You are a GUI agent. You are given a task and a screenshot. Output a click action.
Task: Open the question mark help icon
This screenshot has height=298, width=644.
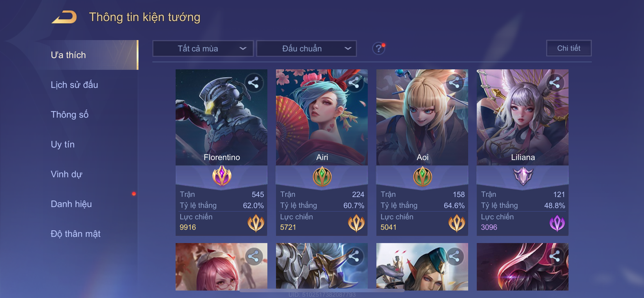[379, 48]
